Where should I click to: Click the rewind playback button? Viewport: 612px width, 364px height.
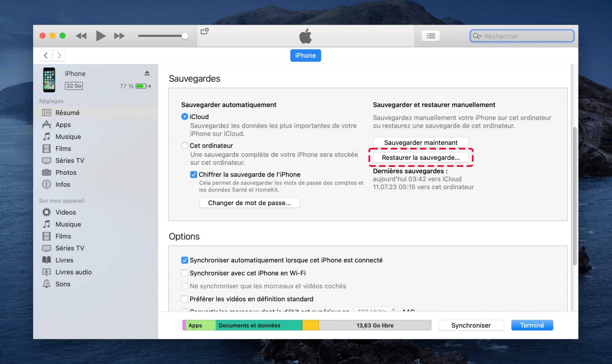click(81, 36)
